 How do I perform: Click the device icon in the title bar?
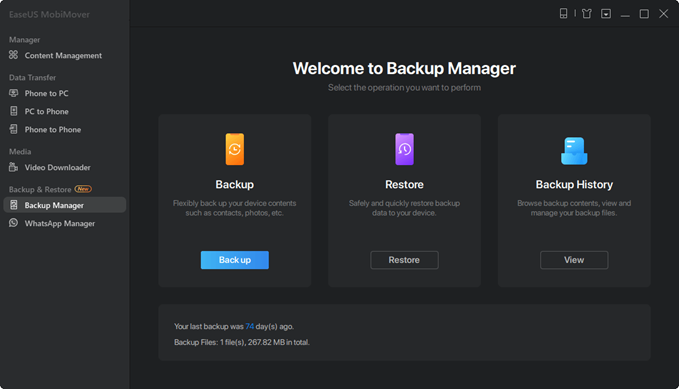563,14
